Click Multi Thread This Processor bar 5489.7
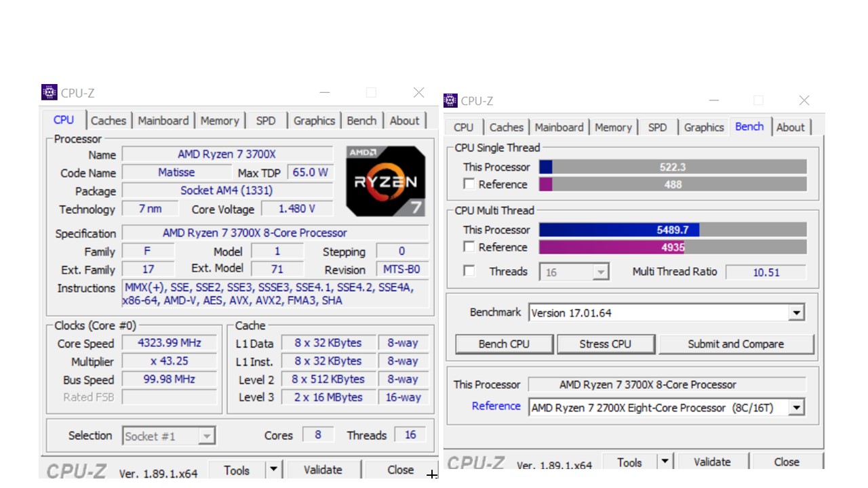868x488 pixels. tap(673, 230)
